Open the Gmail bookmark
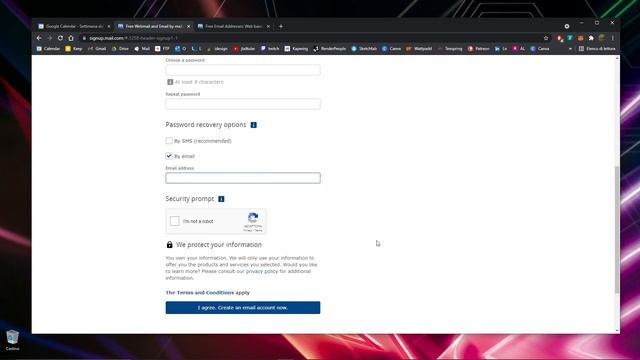 click(97, 49)
